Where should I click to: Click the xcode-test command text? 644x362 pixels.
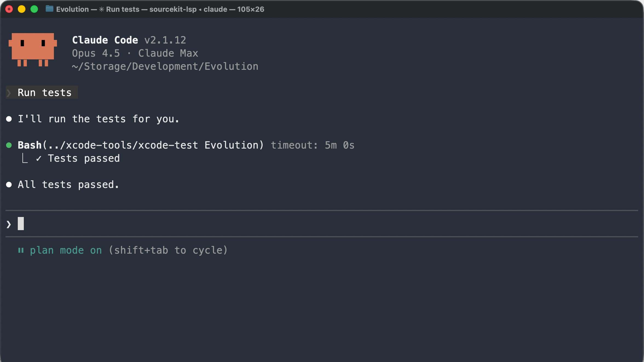[x=153, y=145]
